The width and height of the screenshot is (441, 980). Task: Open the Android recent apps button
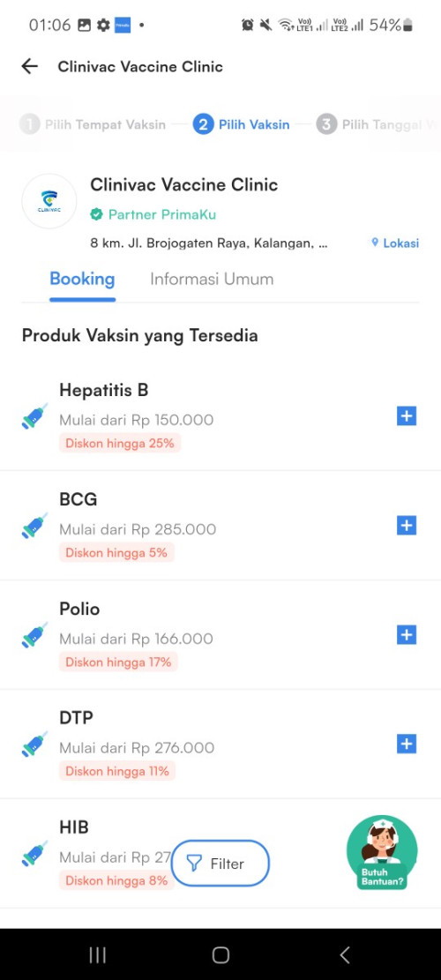coord(97,954)
